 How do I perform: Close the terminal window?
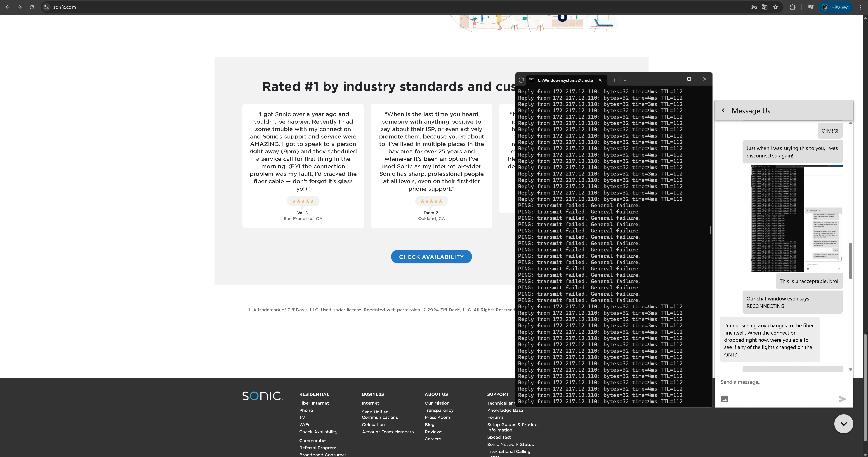[704, 79]
